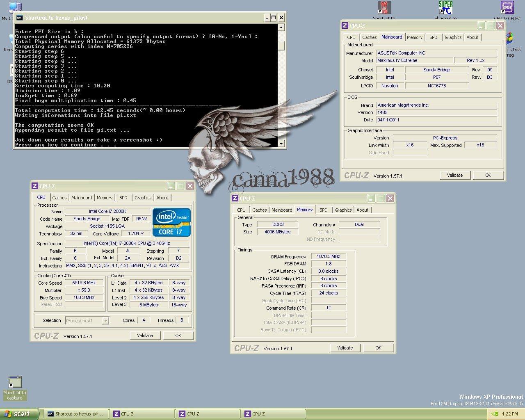The image size is (525, 420).
Task: Click OK in the Memory window
Action: pyautogui.click(x=378, y=348)
